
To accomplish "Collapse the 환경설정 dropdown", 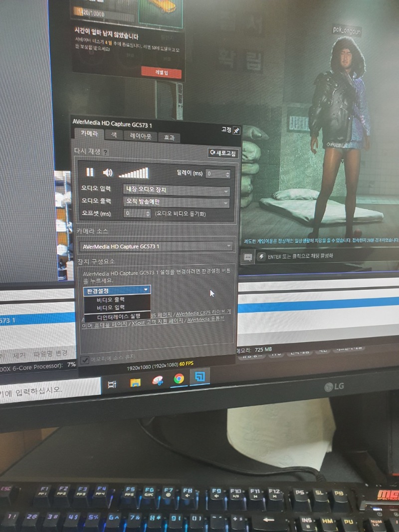I will coord(117,290).
